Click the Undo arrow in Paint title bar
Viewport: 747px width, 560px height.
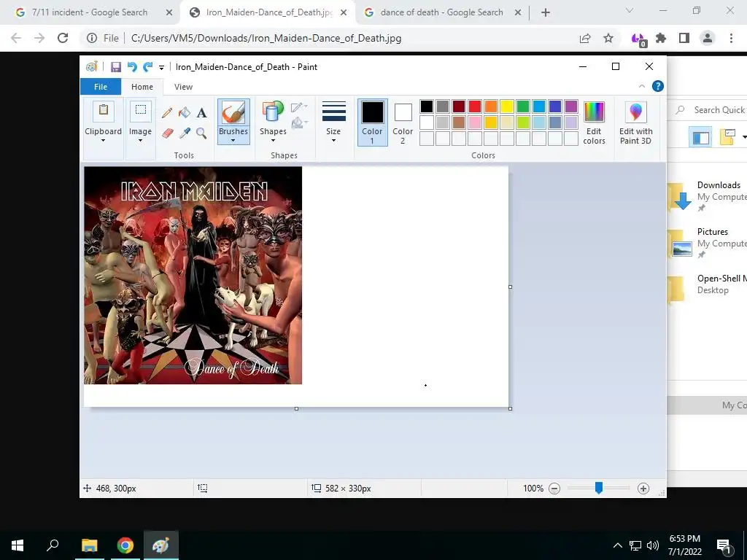point(132,67)
